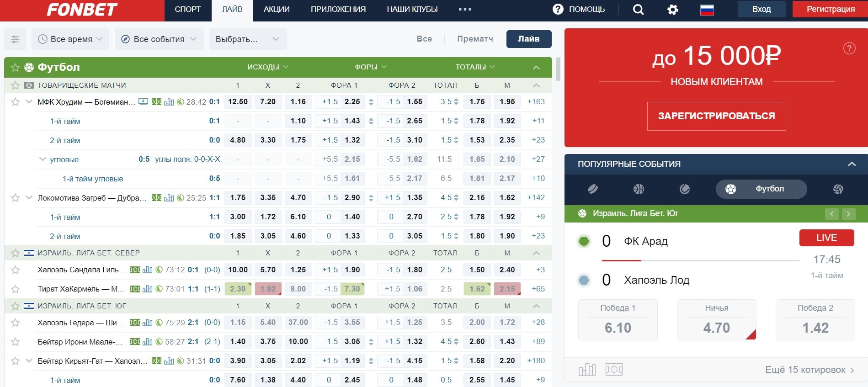The image size is (868, 387).
Task: Open НАШИ КЛУБЫ in the top navigation
Action: tap(412, 9)
